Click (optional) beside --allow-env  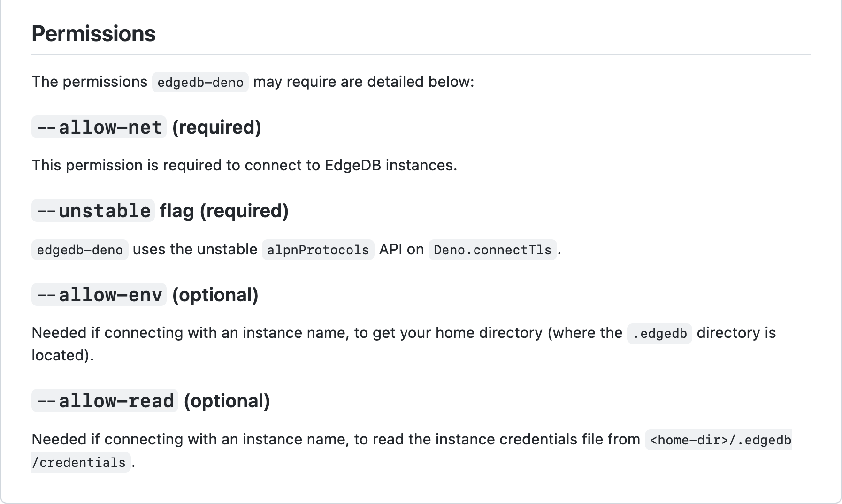[x=215, y=295]
